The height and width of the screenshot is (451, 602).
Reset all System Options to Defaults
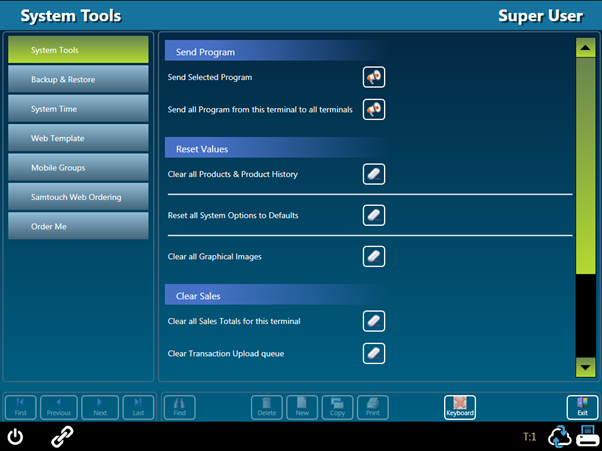pos(373,215)
